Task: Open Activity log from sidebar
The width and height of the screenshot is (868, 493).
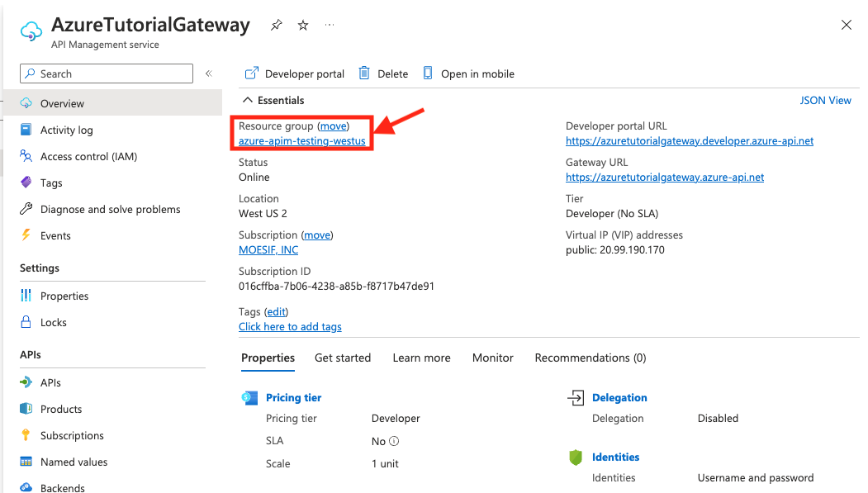Action: click(x=66, y=130)
